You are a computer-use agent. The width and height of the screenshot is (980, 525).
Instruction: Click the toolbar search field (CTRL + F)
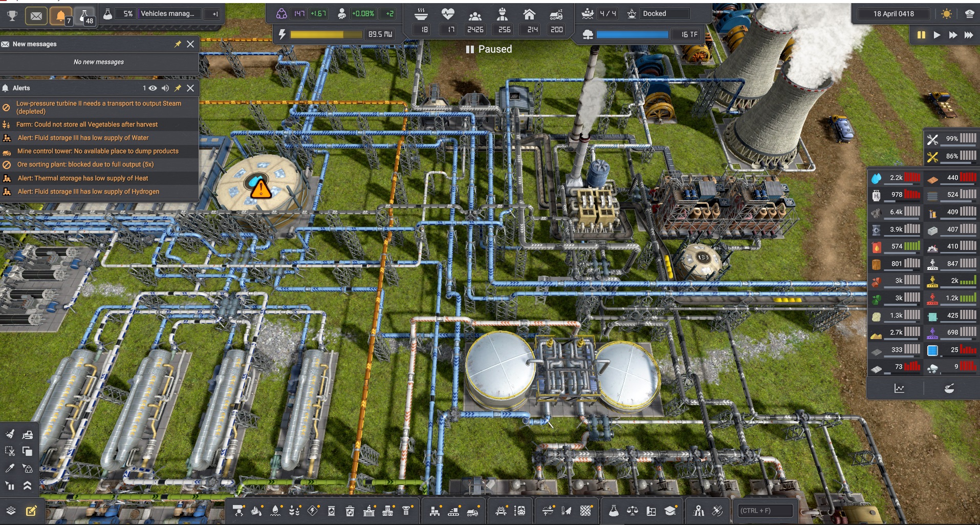(x=766, y=511)
